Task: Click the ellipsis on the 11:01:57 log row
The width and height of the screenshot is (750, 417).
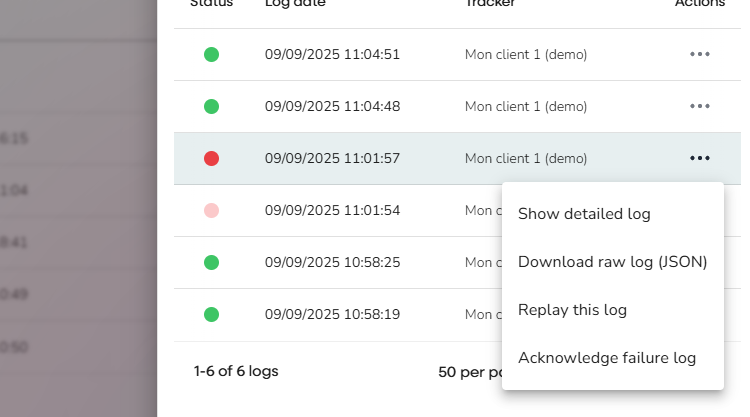Action: [x=700, y=158]
